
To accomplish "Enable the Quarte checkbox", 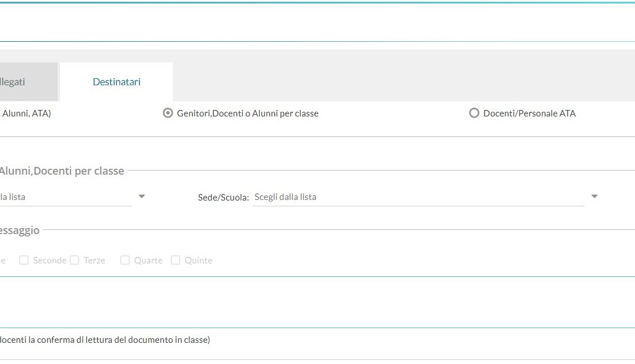I will pyautogui.click(x=125, y=260).
